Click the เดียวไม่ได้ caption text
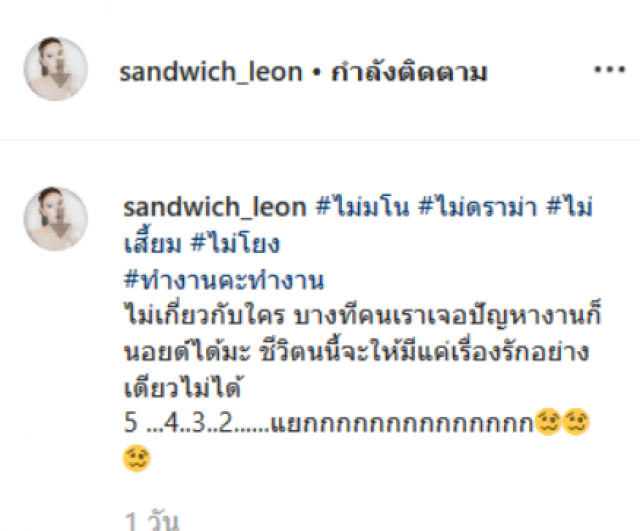The image size is (640, 531). click(183, 386)
